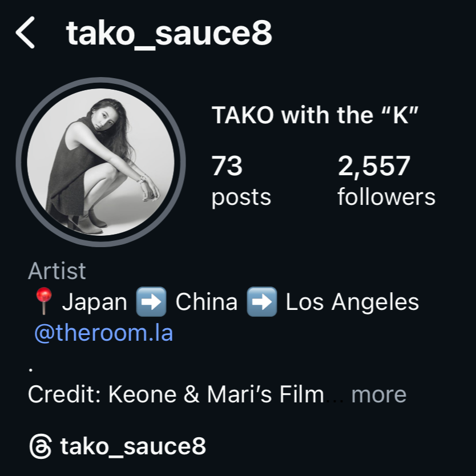The image size is (476, 476).
Task: Click the display name TAKO with the "K"
Action: coord(315,115)
